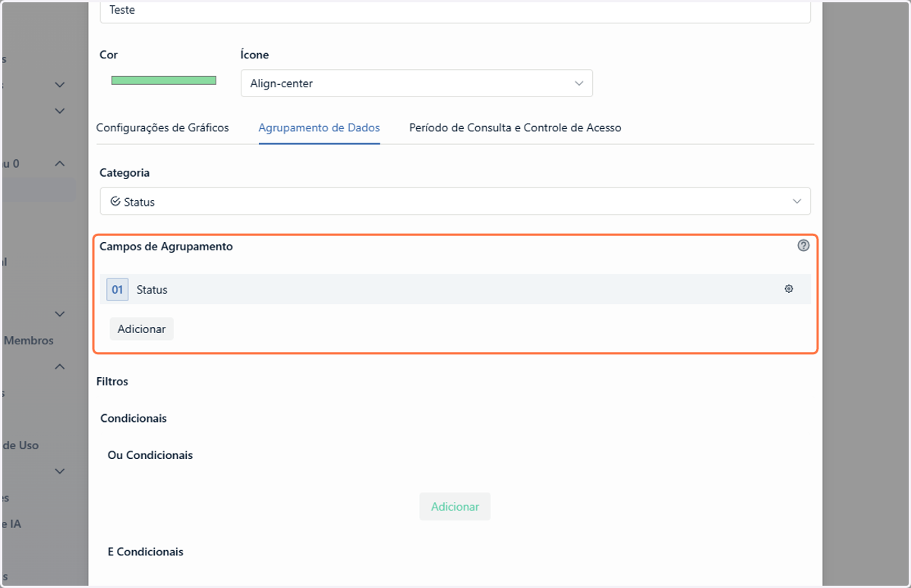The image size is (911, 588).
Task: Open de Uso item in background sidebar
Action: pyautogui.click(x=20, y=445)
